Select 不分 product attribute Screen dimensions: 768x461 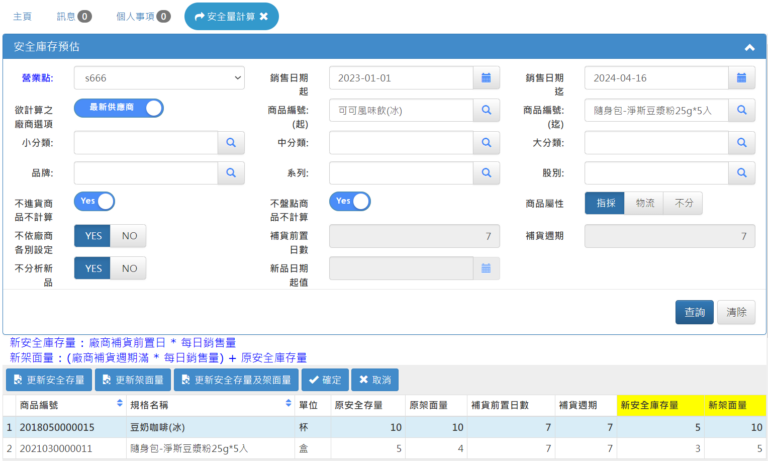click(x=683, y=203)
